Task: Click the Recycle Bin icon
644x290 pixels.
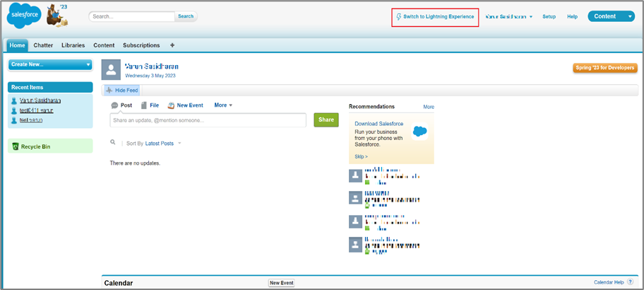Action: click(x=15, y=146)
